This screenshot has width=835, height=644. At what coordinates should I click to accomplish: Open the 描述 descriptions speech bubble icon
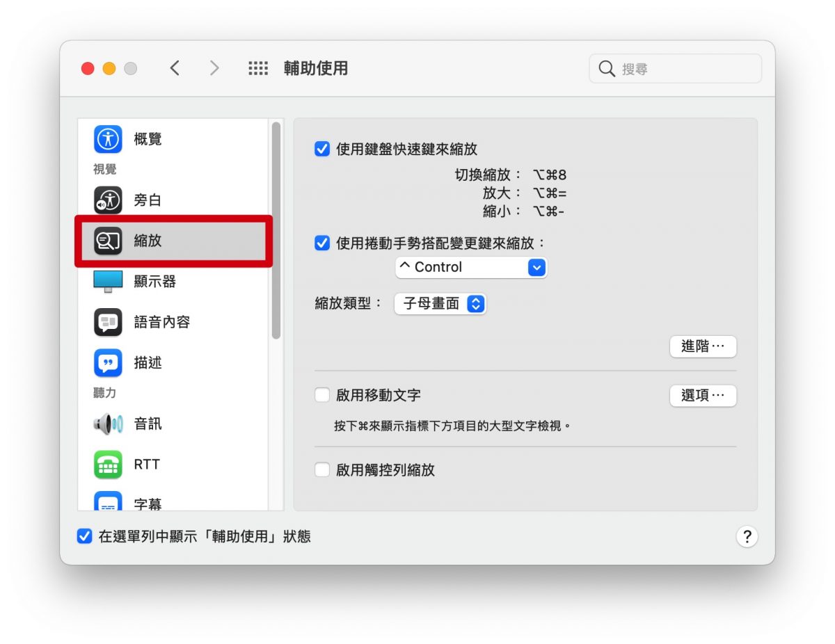pyautogui.click(x=108, y=362)
